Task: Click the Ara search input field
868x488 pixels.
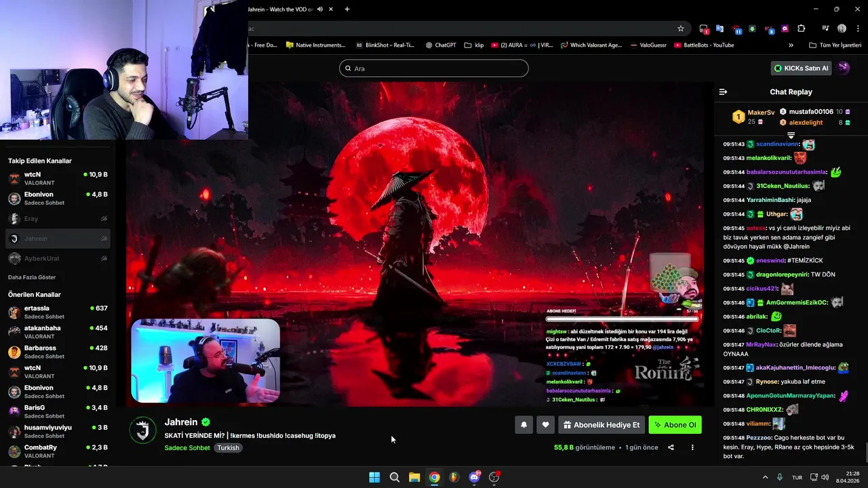Action: [434, 68]
